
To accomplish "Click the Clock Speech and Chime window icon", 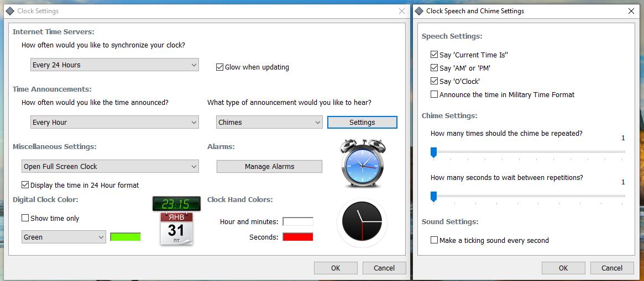I will [x=418, y=11].
